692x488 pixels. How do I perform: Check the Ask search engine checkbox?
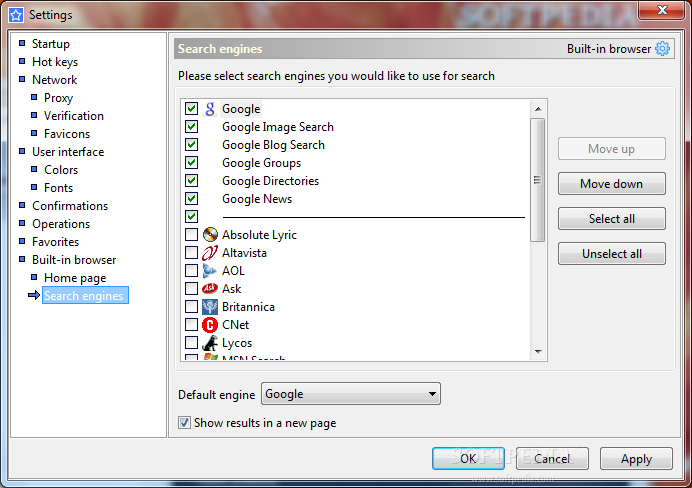191,289
